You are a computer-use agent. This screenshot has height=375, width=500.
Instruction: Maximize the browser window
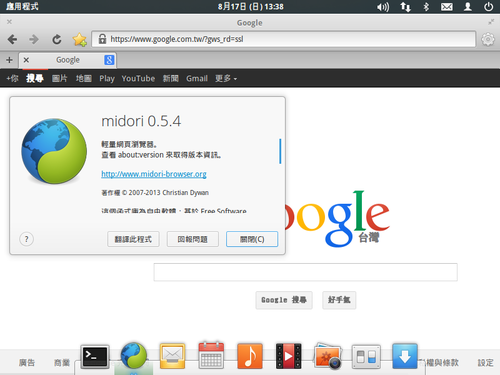click(x=491, y=22)
